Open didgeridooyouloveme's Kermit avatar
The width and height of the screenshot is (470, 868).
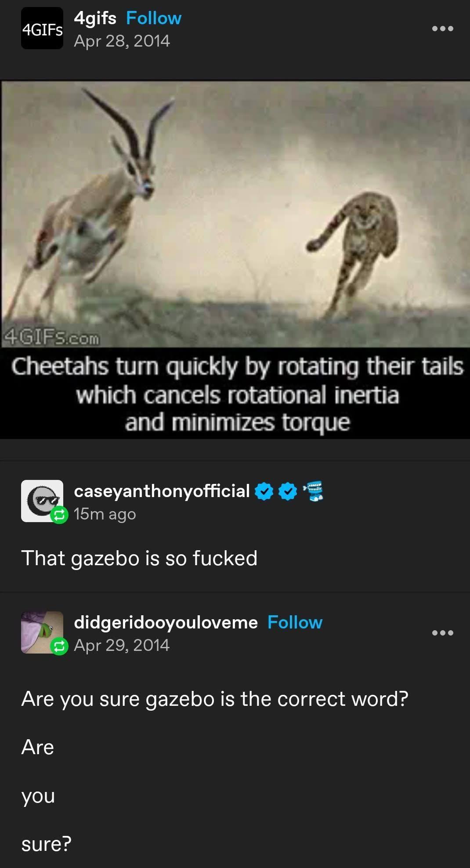click(42, 632)
